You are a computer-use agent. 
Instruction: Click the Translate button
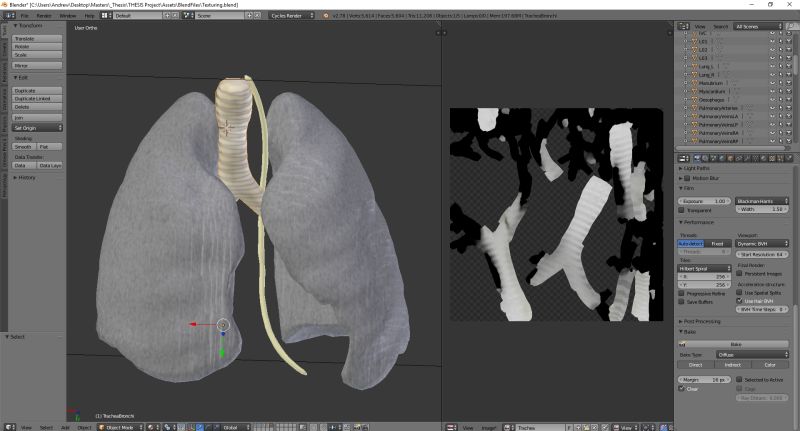tap(37, 39)
